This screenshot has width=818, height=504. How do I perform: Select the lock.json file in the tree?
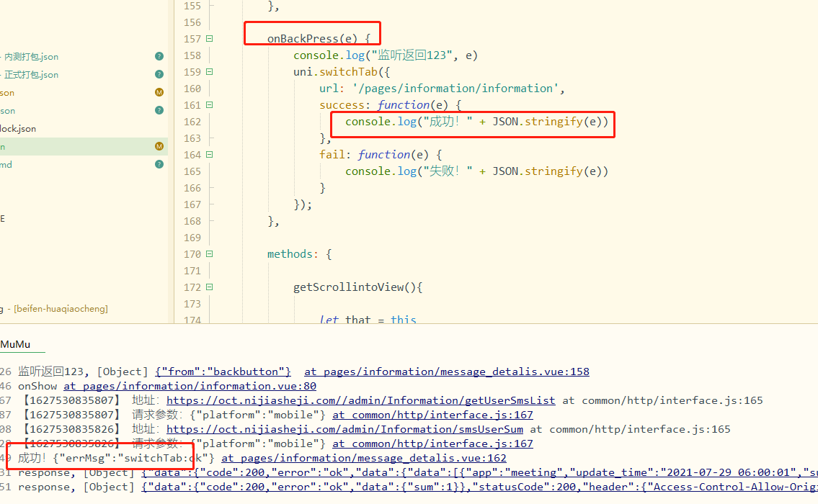18,128
